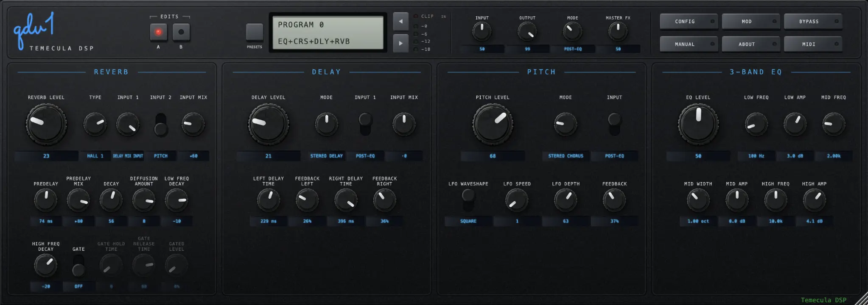
Task: Open the MOD panel
Action: (x=750, y=21)
